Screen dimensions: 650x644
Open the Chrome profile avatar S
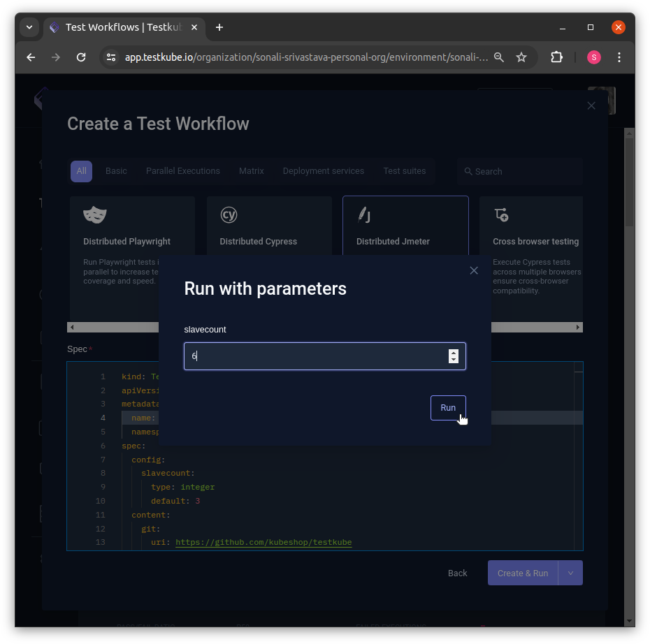click(594, 57)
